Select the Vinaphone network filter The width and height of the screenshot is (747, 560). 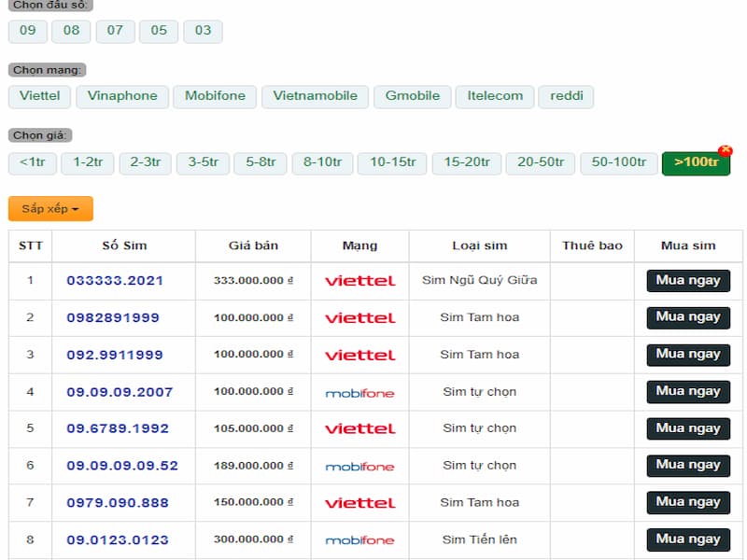(122, 97)
